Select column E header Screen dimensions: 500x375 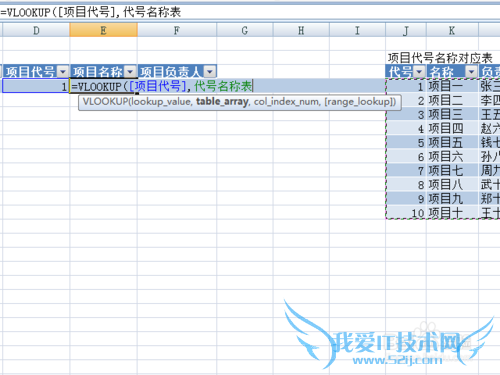103,30
